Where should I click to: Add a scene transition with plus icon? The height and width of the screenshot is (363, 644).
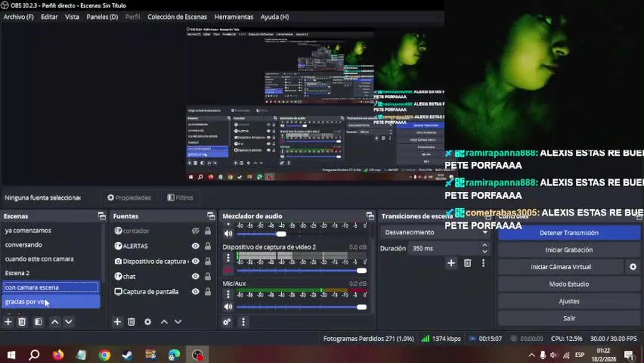pos(452,263)
